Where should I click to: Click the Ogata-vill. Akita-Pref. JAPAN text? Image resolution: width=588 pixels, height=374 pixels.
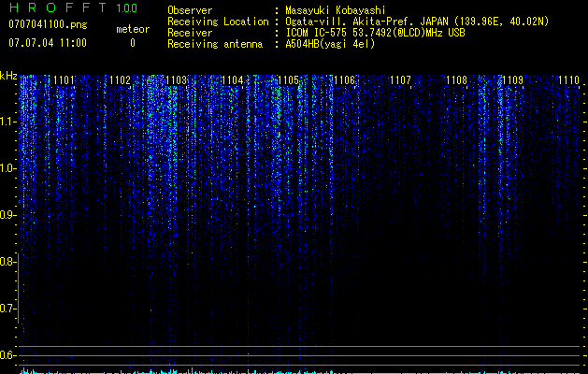coord(366,22)
